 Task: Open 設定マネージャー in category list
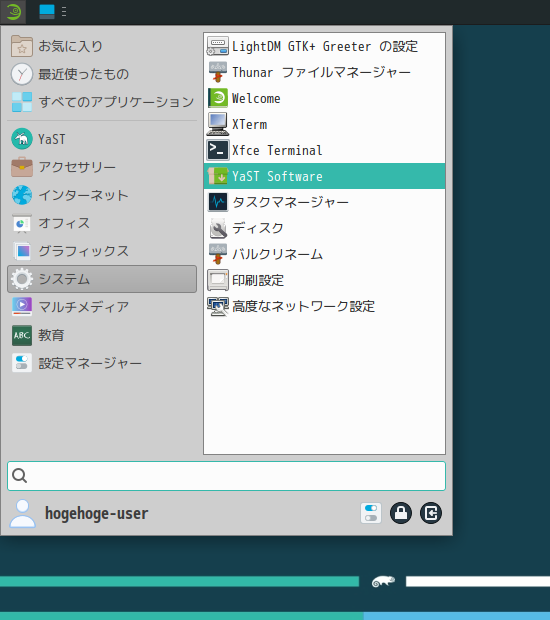(x=102, y=363)
